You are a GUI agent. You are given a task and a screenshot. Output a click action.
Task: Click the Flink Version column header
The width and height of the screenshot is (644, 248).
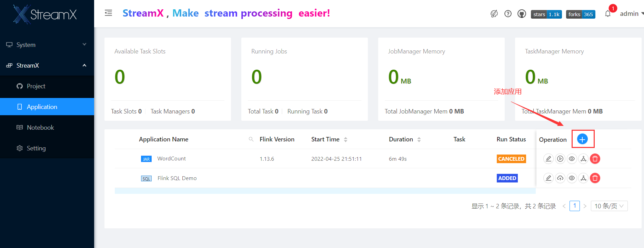pyautogui.click(x=277, y=139)
